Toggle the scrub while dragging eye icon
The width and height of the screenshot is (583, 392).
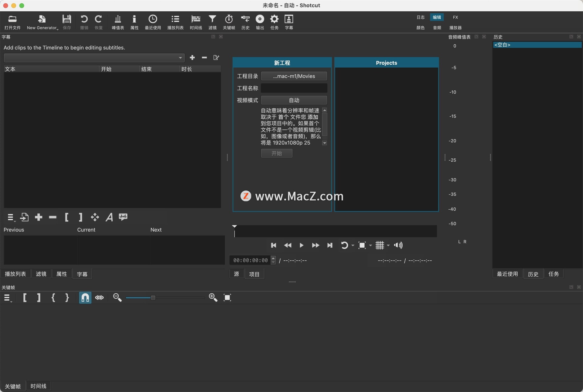pyautogui.click(x=99, y=298)
